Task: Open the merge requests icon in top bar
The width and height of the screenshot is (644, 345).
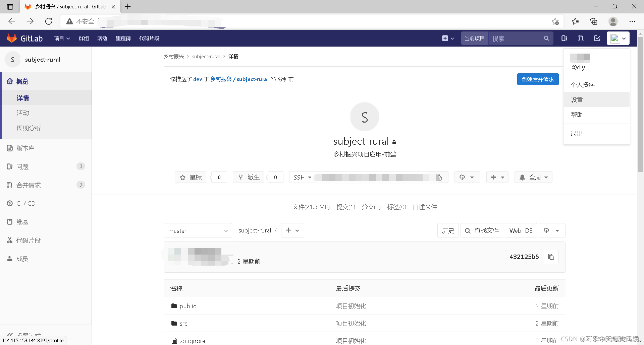Action: tap(581, 38)
